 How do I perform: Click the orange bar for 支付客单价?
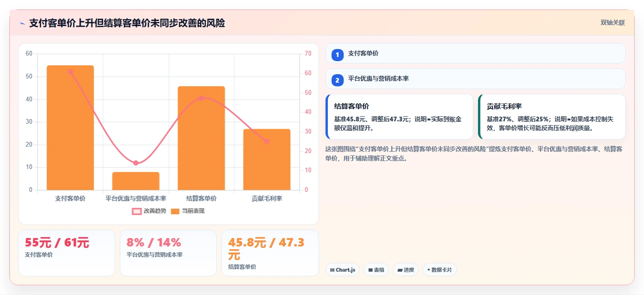point(70,128)
